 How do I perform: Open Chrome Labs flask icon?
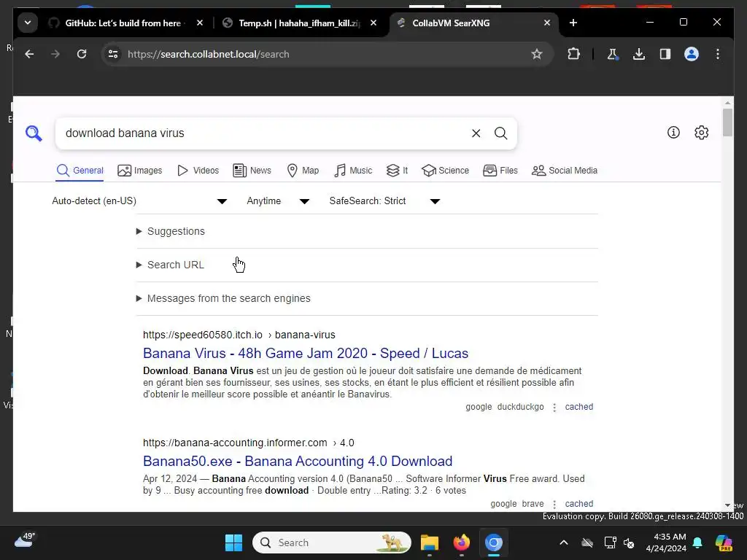tap(613, 54)
